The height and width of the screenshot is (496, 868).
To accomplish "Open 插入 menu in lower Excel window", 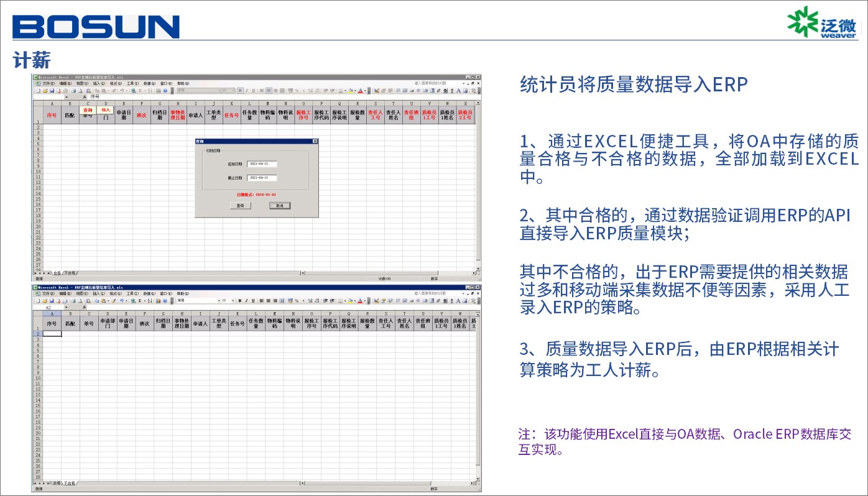I will pos(99,293).
